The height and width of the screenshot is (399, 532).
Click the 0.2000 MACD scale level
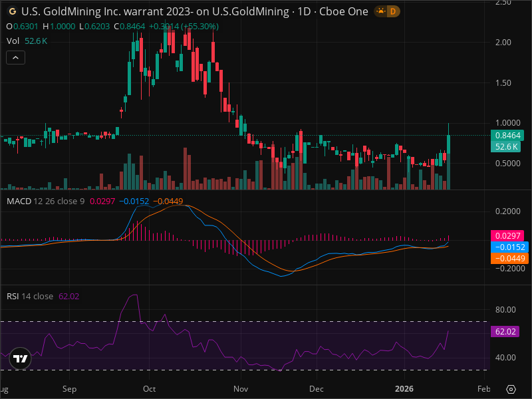[x=507, y=211]
